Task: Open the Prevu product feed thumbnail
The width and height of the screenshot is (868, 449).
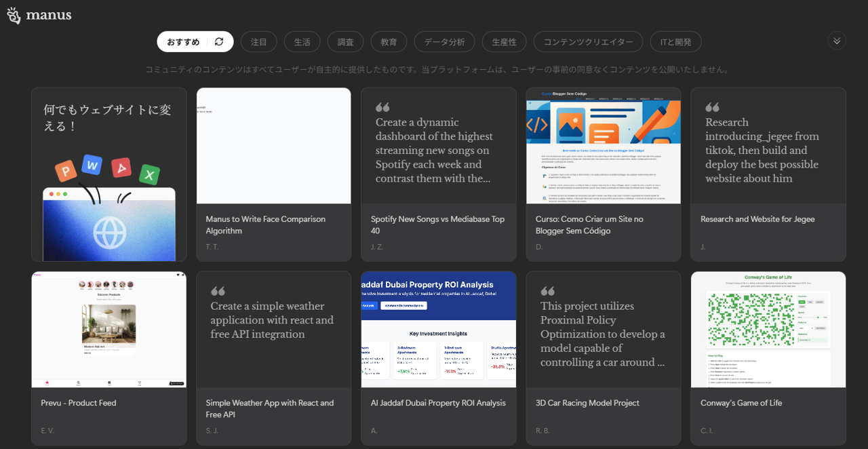Action: coord(109,330)
